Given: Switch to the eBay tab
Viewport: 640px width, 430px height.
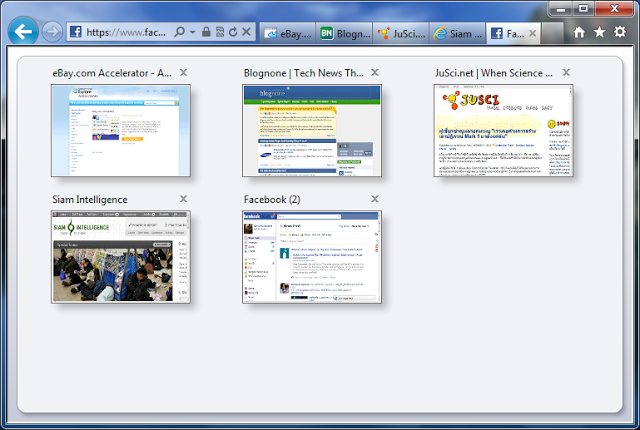Looking at the screenshot, I should pos(287,33).
